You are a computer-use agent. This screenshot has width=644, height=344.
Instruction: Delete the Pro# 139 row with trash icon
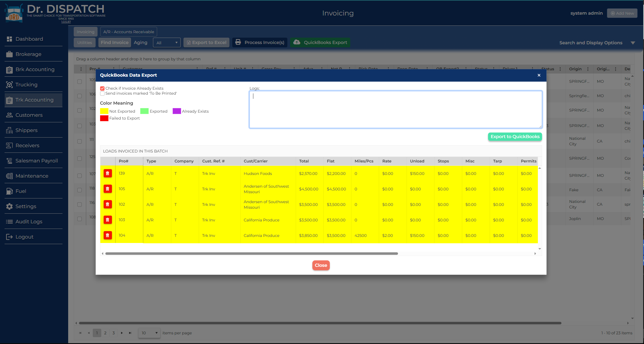click(x=108, y=174)
